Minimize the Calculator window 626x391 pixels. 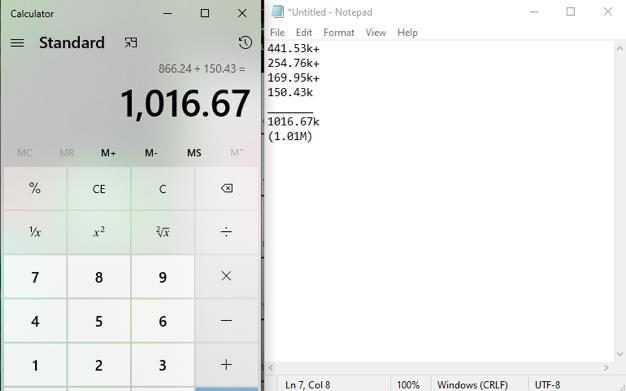click(x=168, y=13)
